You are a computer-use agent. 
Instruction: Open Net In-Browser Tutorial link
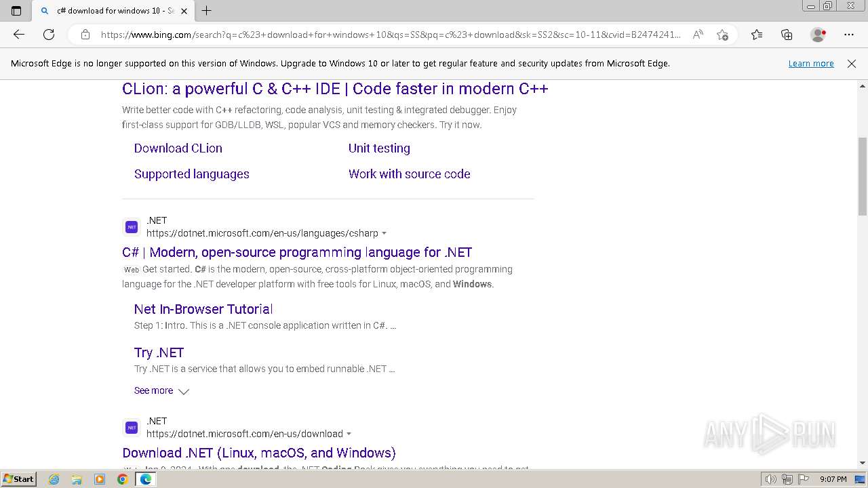tap(203, 309)
